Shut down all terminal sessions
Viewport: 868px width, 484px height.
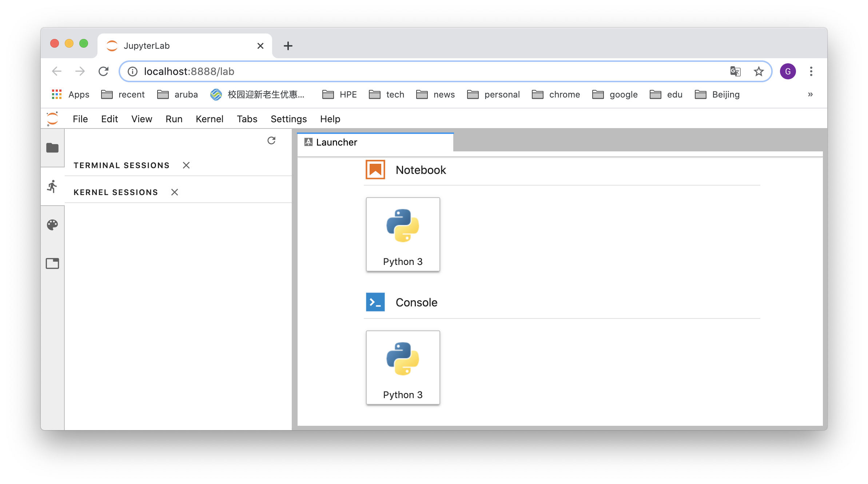click(x=186, y=165)
